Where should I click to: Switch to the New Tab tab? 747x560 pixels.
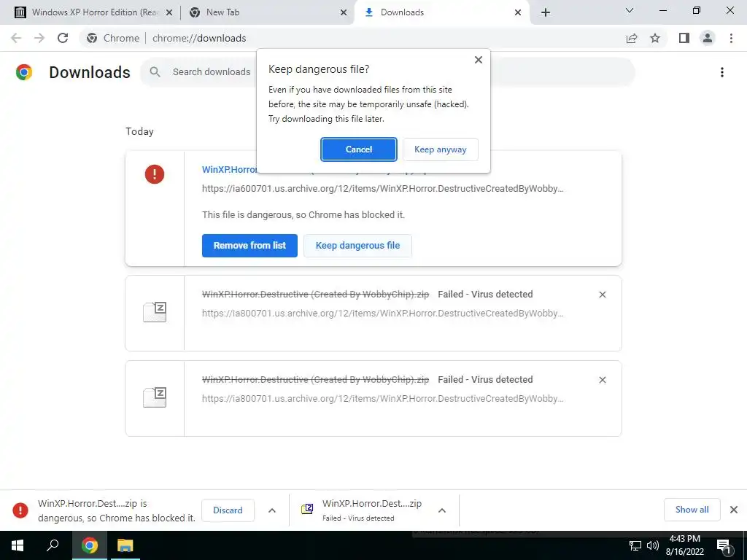266,12
